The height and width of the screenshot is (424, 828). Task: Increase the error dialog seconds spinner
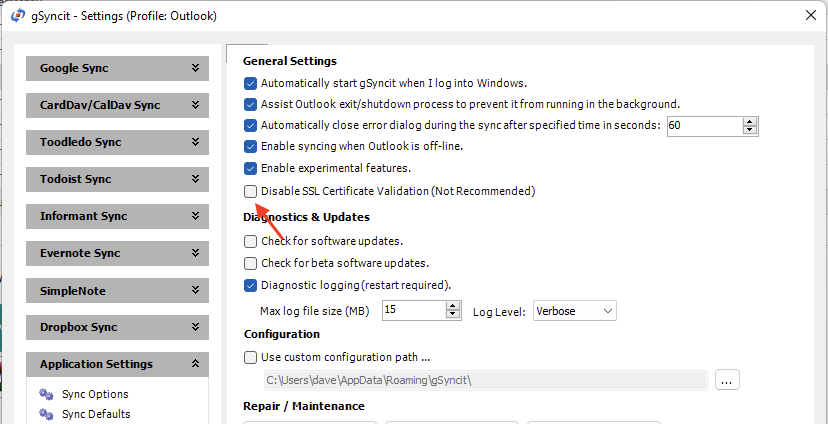pos(750,122)
